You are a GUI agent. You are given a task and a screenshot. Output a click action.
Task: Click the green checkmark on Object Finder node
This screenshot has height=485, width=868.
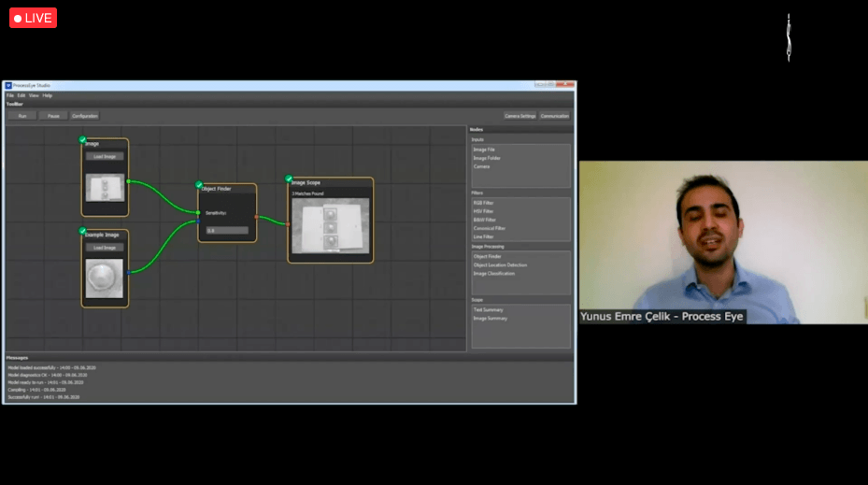click(x=199, y=184)
